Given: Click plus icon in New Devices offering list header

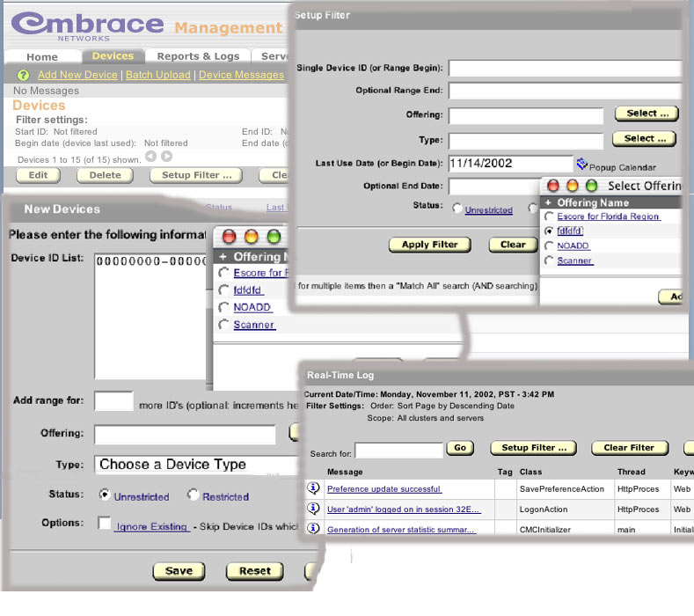Looking at the screenshot, I should 223,257.
